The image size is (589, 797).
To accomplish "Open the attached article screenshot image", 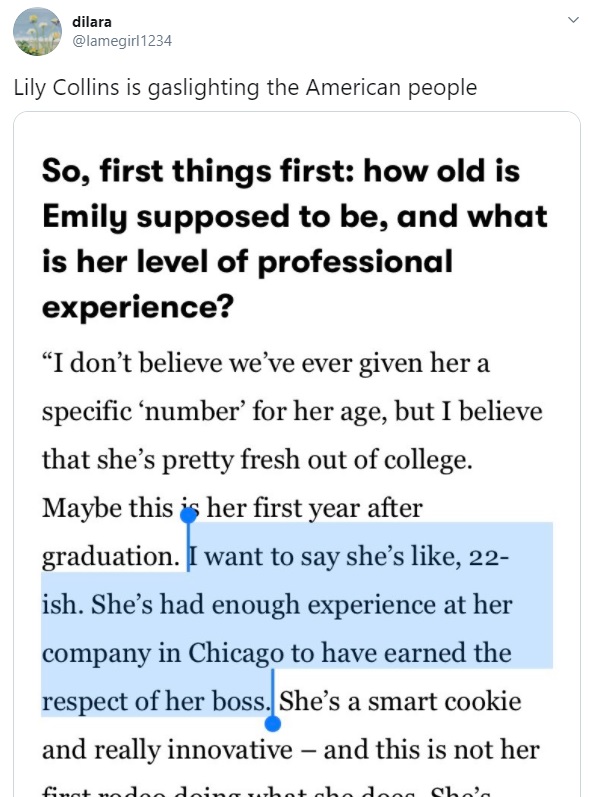I will click(x=297, y=454).
